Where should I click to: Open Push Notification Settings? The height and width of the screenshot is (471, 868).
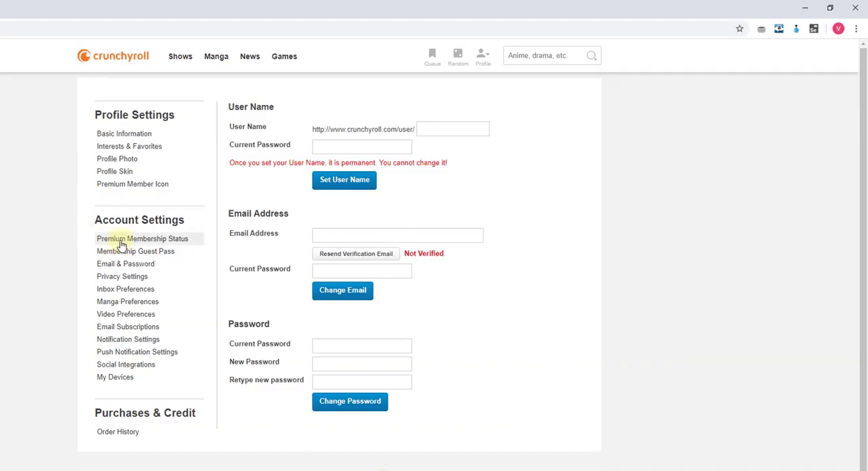137,352
